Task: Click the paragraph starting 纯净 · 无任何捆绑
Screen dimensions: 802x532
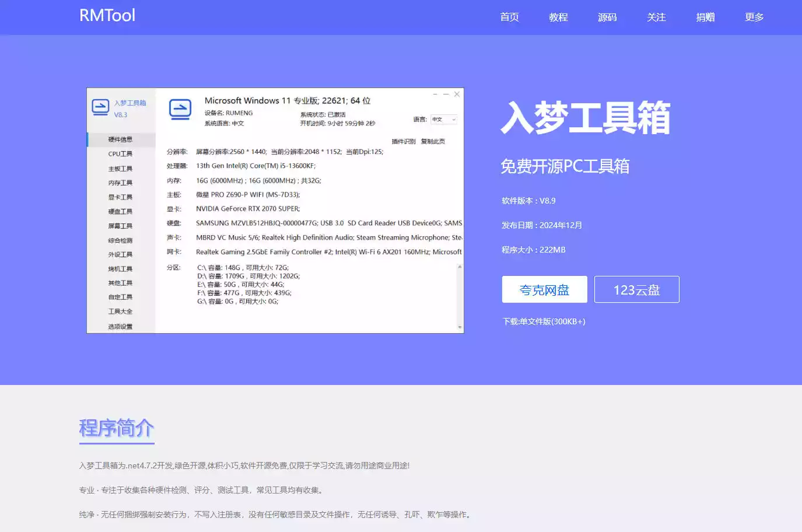Action: [x=276, y=514]
